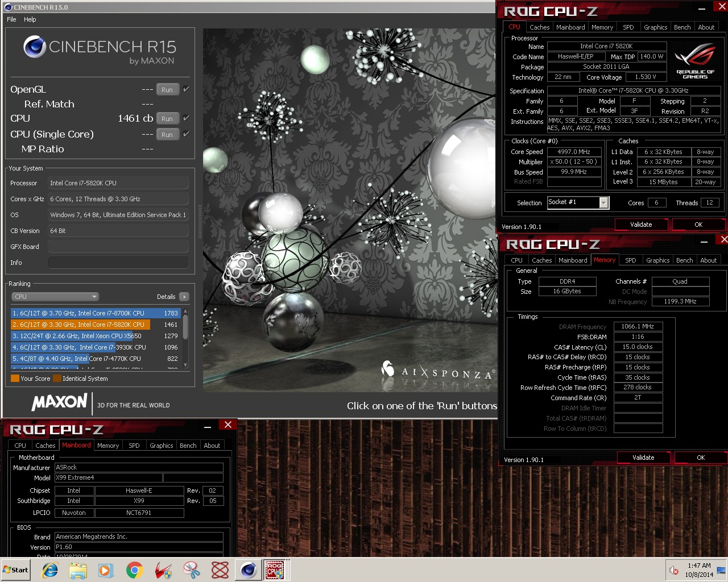Select ranking row Intel Xeon CPU X5650
728x582 pixels.
pos(95,336)
